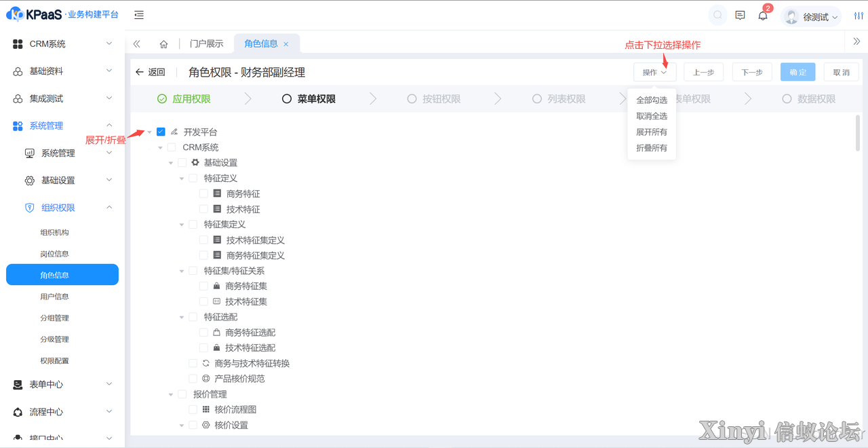
Task: Click the CRM系统 sidebar grid icon
Action: click(18, 44)
